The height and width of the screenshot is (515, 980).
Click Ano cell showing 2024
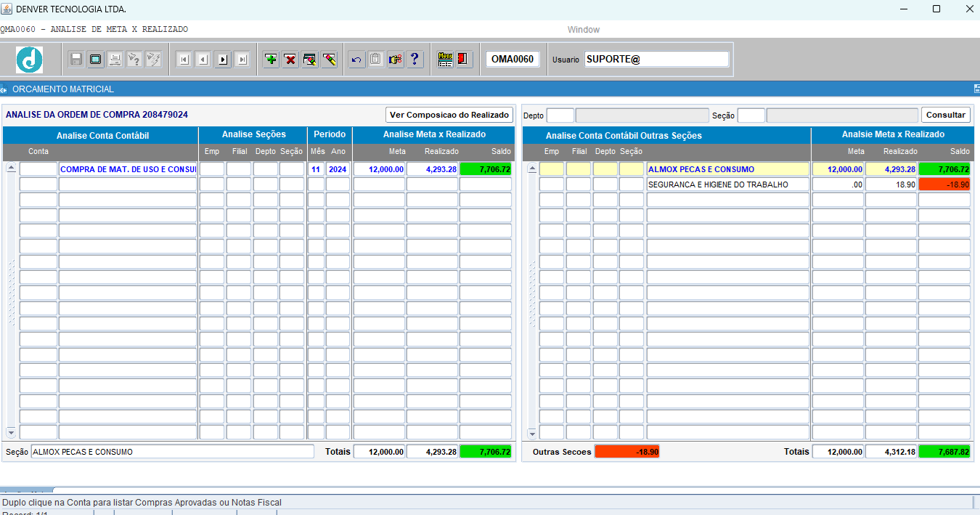coord(338,169)
